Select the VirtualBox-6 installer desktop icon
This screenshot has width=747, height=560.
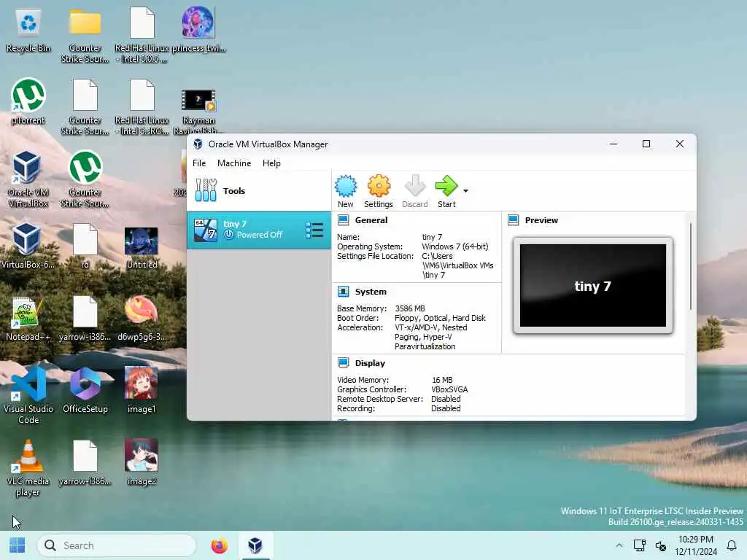click(27, 246)
